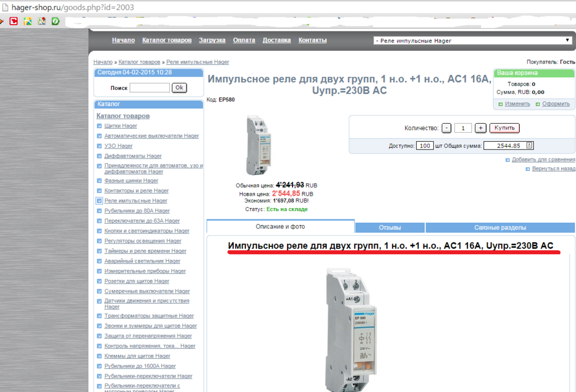Click the Добавить для сравнения link

543,160
